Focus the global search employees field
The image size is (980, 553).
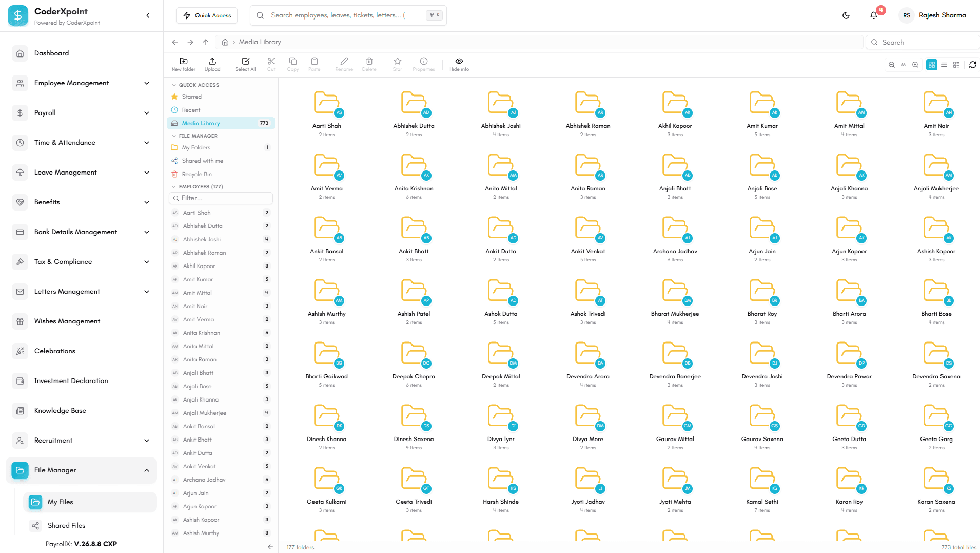348,15
